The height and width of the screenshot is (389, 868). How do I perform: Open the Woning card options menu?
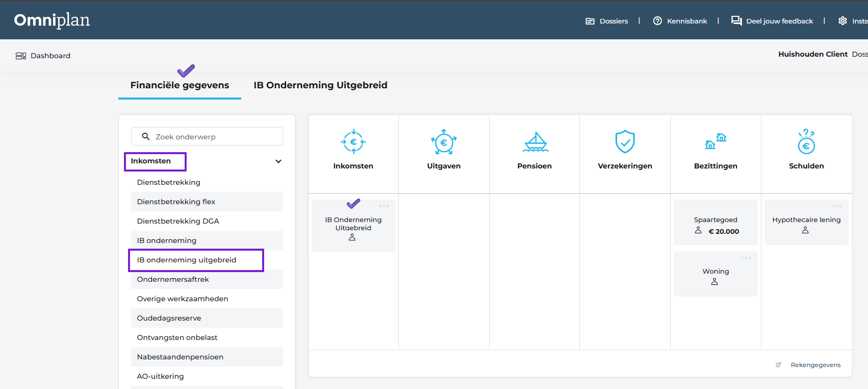click(x=746, y=258)
